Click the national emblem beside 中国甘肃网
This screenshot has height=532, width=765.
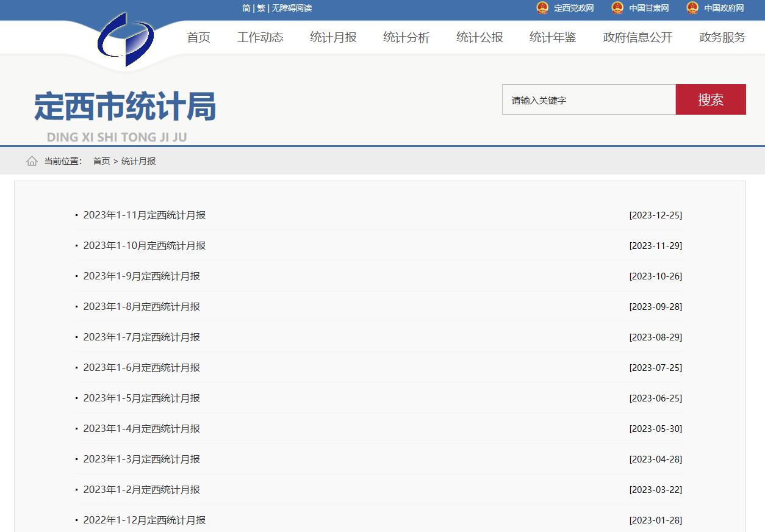[617, 8]
